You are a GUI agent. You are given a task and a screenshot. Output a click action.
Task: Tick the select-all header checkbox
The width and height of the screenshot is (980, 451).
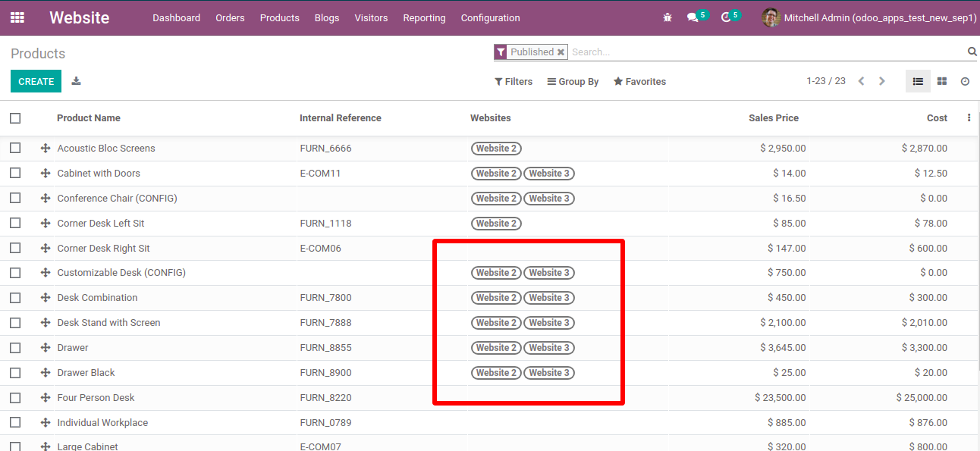point(15,118)
